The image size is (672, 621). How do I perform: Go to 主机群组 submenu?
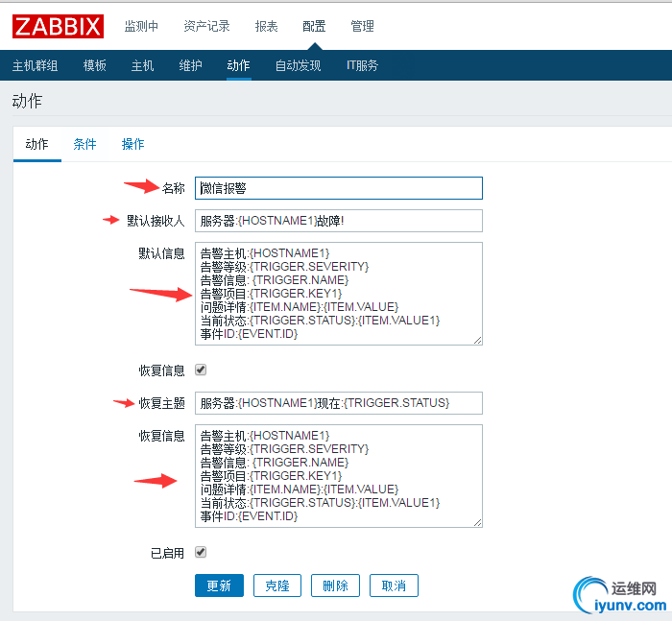click(x=36, y=65)
